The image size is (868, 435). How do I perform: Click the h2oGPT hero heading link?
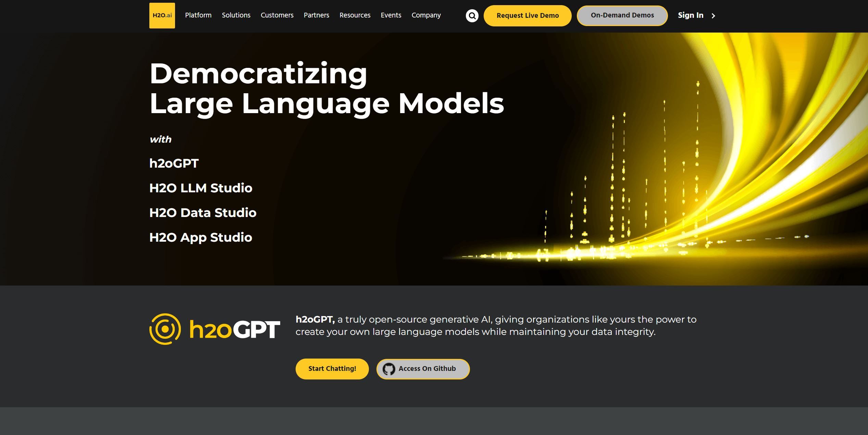coord(174,163)
